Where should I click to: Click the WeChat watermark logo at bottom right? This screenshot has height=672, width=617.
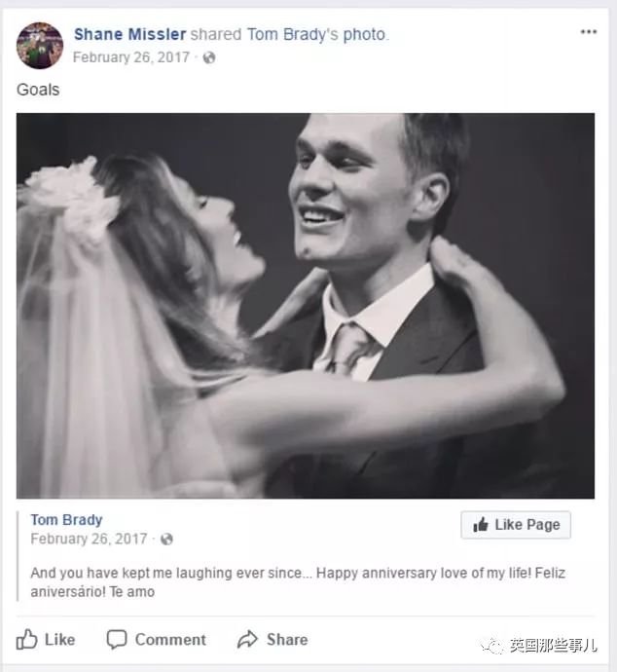[x=495, y=646]
